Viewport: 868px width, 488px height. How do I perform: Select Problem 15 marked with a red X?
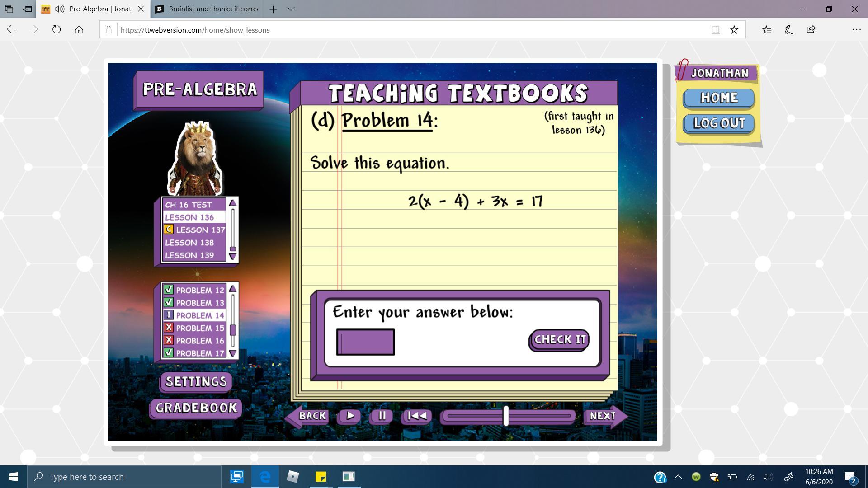[194, 328]
